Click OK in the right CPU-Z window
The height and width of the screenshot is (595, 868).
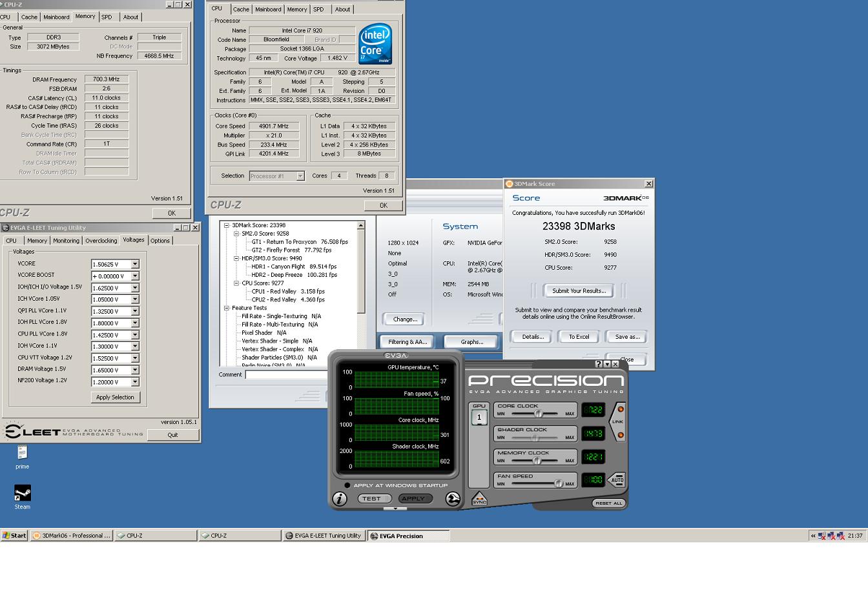(x=383, y=205)
